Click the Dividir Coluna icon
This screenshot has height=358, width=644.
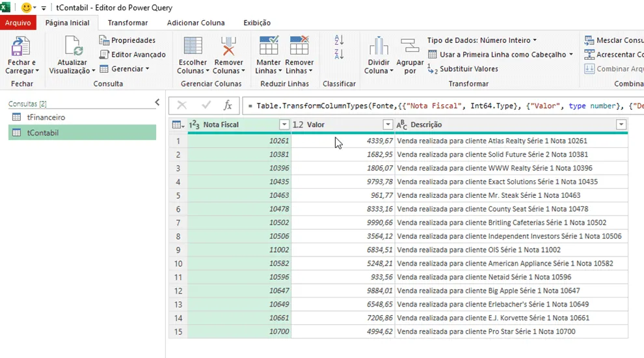click(x=378, y=46)
